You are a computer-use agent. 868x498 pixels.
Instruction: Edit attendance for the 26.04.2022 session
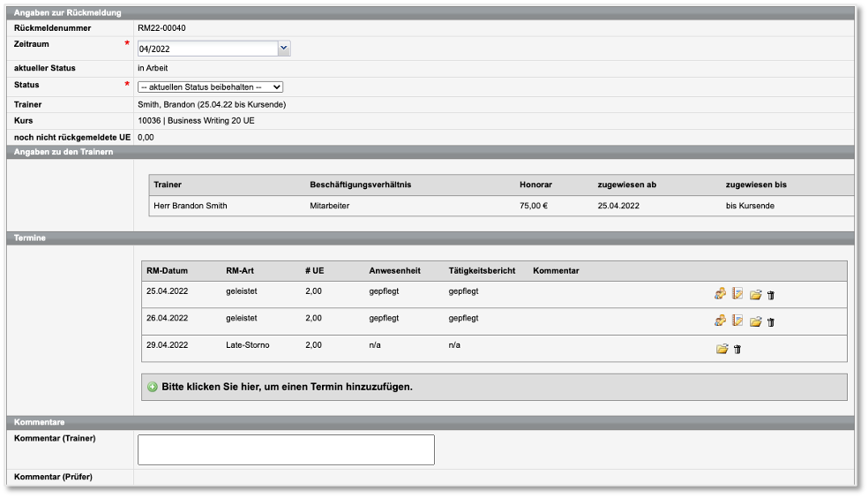pyautogui.click(x=721, y=321)
